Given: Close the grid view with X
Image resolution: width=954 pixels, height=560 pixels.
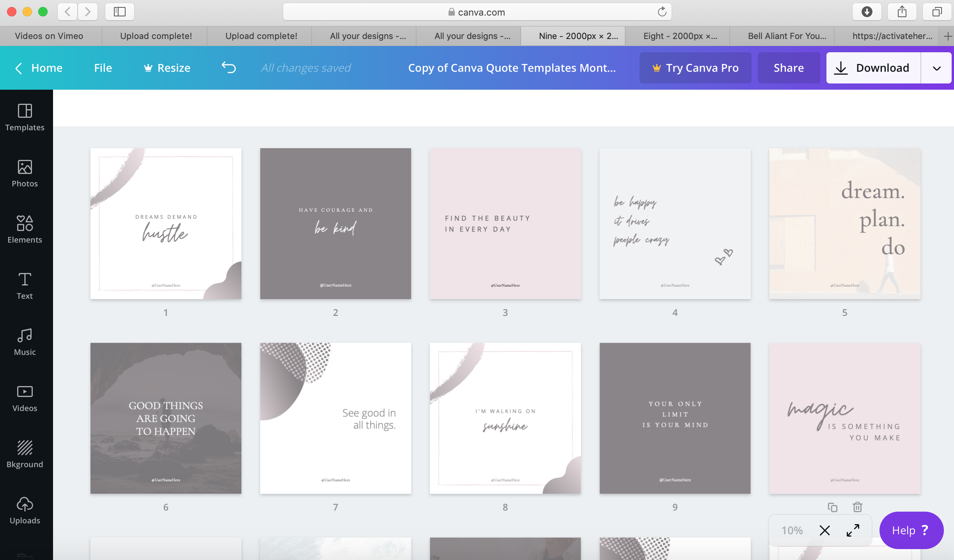Looking at the screenshot, I should 825,530.
